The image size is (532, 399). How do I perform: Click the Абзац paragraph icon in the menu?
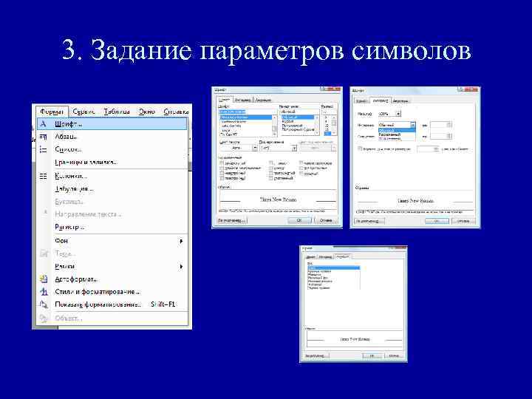pyautogui.click(x=43, y=137)
